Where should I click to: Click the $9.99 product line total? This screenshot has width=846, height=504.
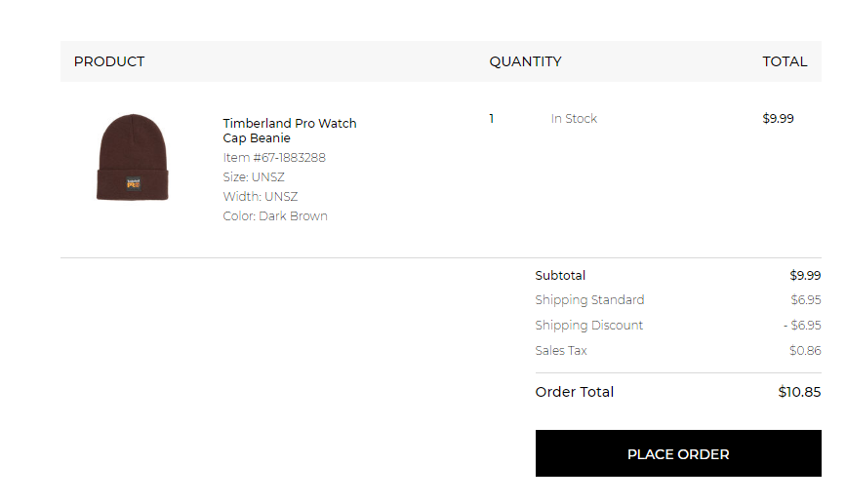click(x=778, y=119)
